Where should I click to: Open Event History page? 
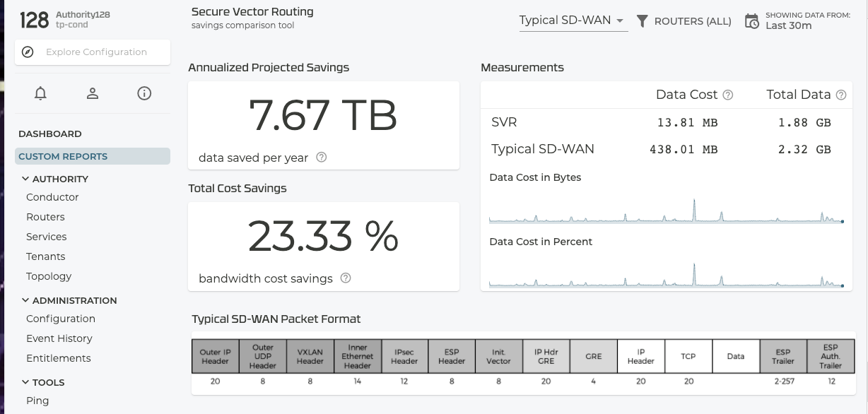[59, 338]
